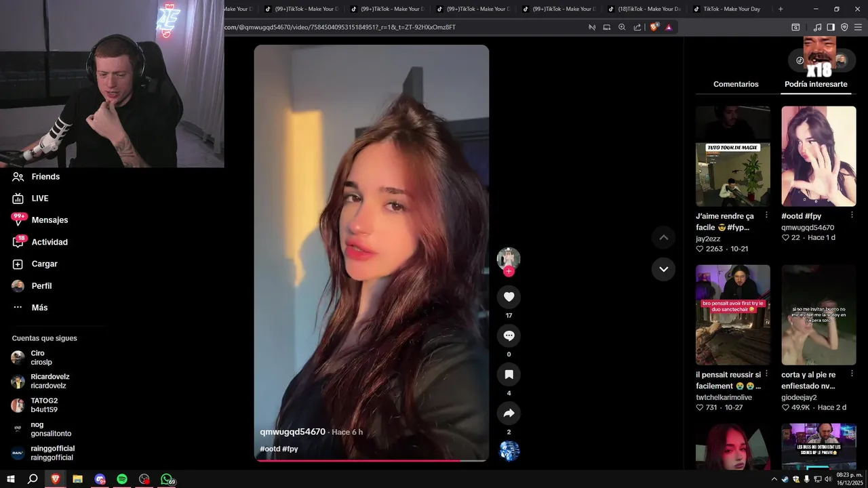This screenshot has height=488, width=868.
Task: Open followed account nog gonsalitonto
Action: click(x=51, y=429)
